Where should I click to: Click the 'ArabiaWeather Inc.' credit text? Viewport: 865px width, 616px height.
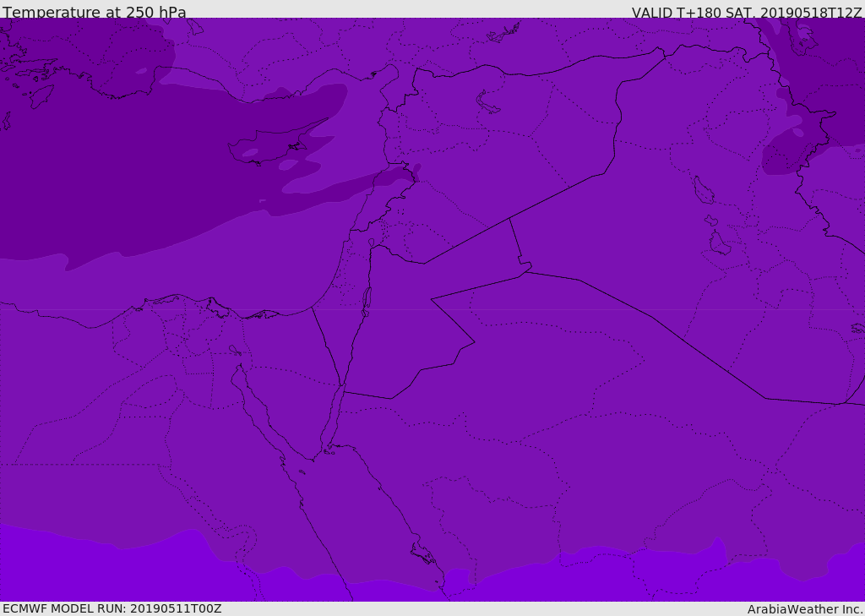805,609
